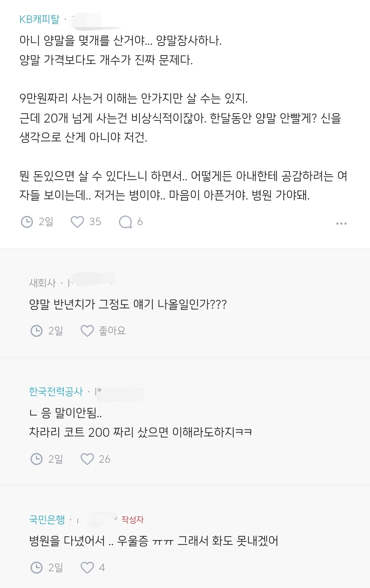Screen dimensions: 370x588
Task: Toggle the heart showing 26 likes
Action: click(87, 459)
